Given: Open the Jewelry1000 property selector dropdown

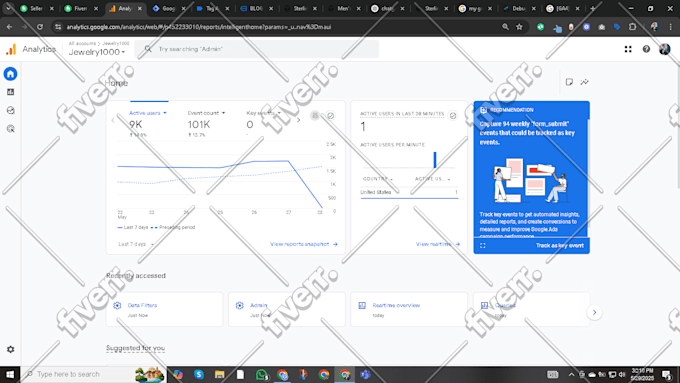Looking at the screenshot, I should tap(97, 52).
